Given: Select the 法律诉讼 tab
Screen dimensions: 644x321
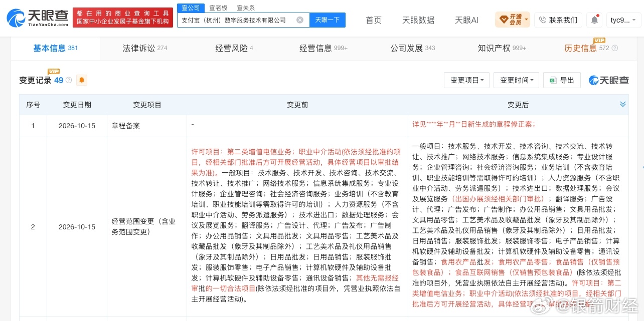Looking at the screenshot, I should click(144, 48).
